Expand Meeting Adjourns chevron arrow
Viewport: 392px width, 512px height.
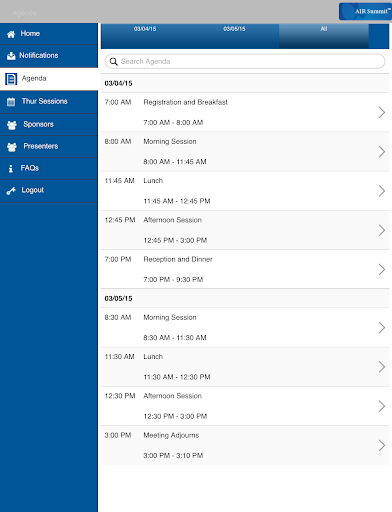[x=382, y=445]
